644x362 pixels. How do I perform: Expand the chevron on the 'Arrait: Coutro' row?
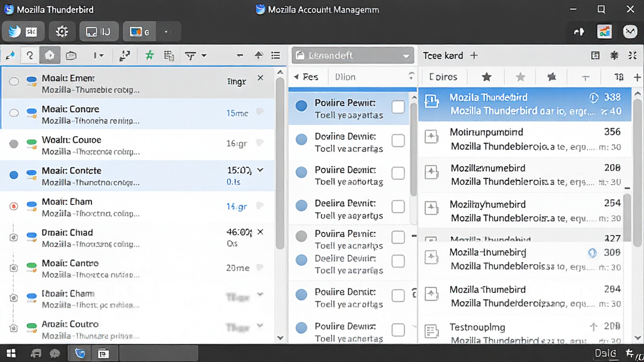[x=260, y=326]
